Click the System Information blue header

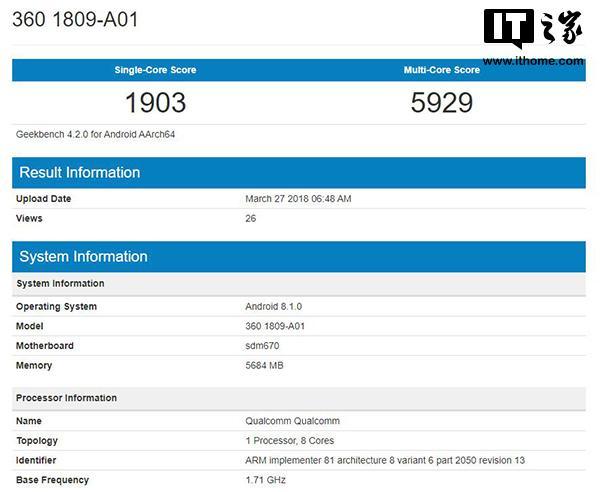pyautogui.click(x=83, y=257)
